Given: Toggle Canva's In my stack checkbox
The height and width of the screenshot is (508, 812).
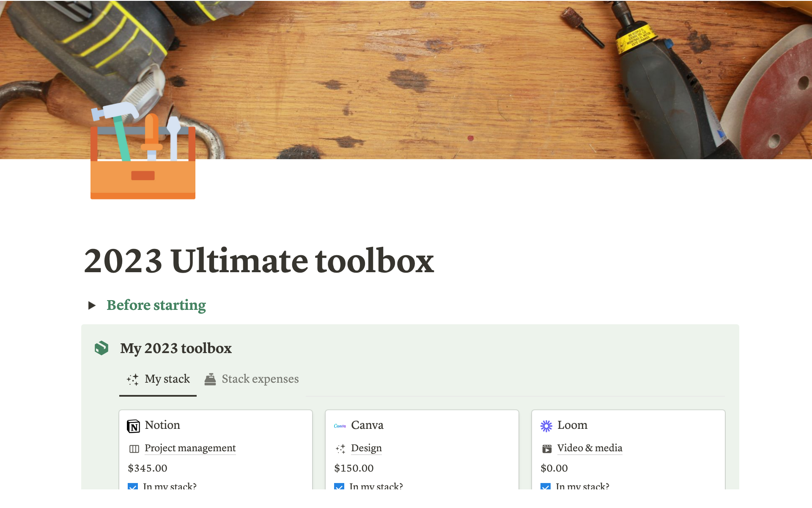Looking at the screenshot, I should [339, 486].
